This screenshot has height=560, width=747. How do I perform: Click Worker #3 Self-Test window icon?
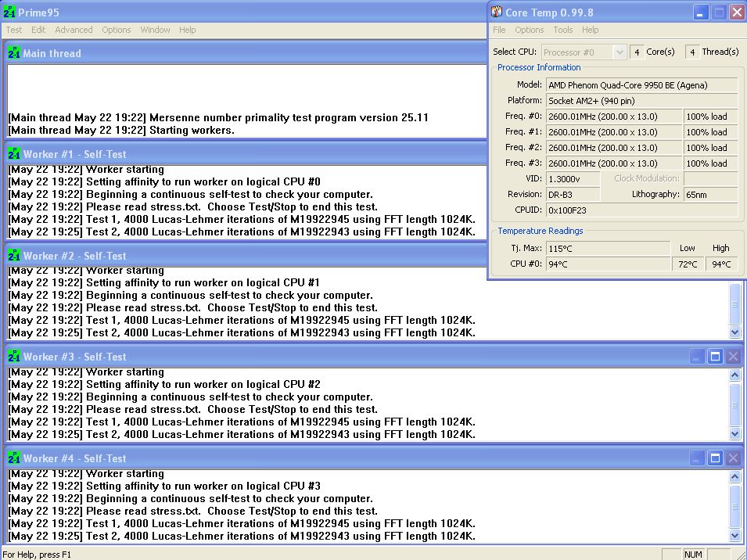[x=14, y=356]
